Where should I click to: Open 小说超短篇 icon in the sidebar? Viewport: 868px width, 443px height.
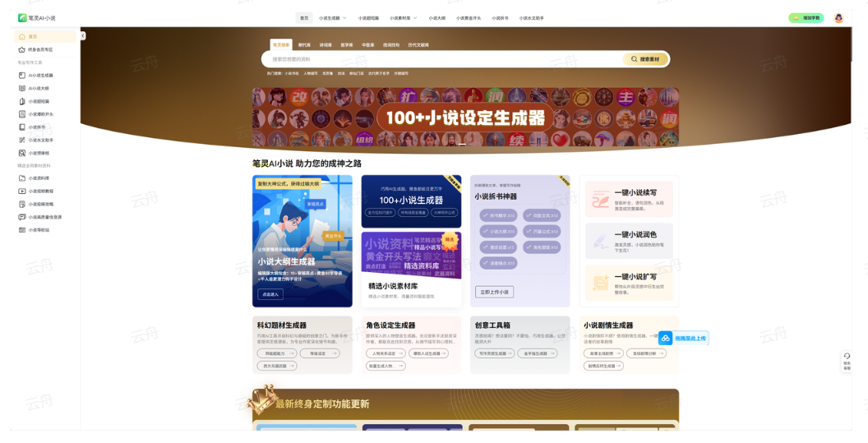pyautogui.click(x=22, y=101)
